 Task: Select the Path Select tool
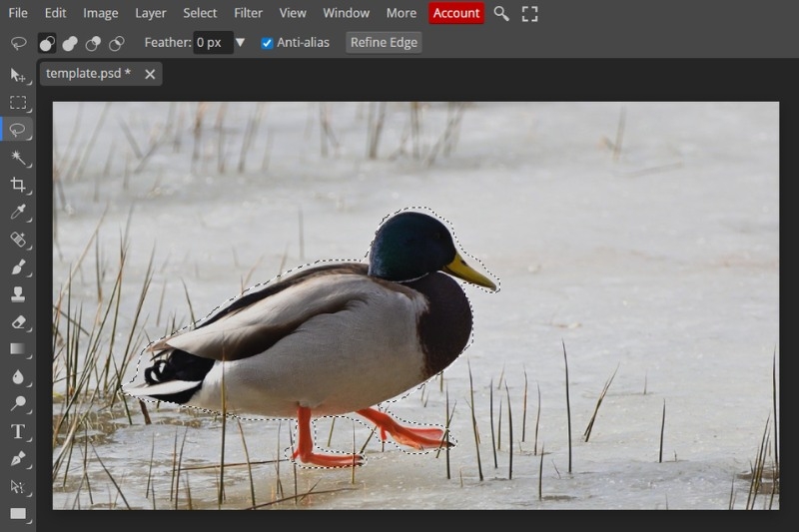click(x=18, y=486)
